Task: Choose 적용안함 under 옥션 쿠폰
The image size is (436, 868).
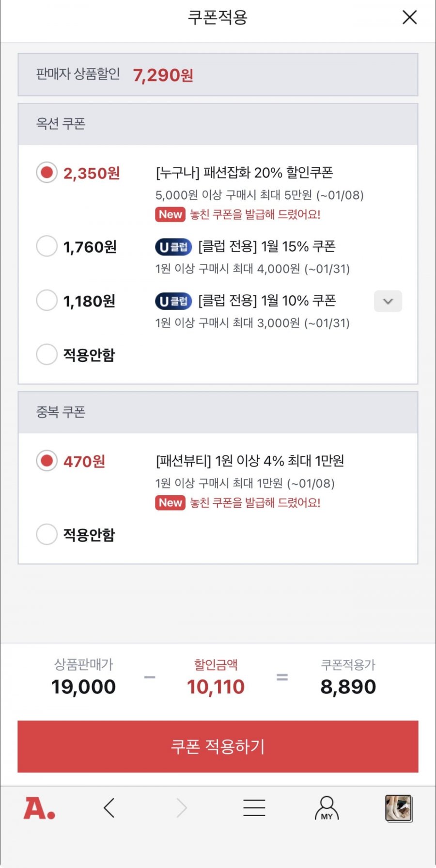Action: 47,354
